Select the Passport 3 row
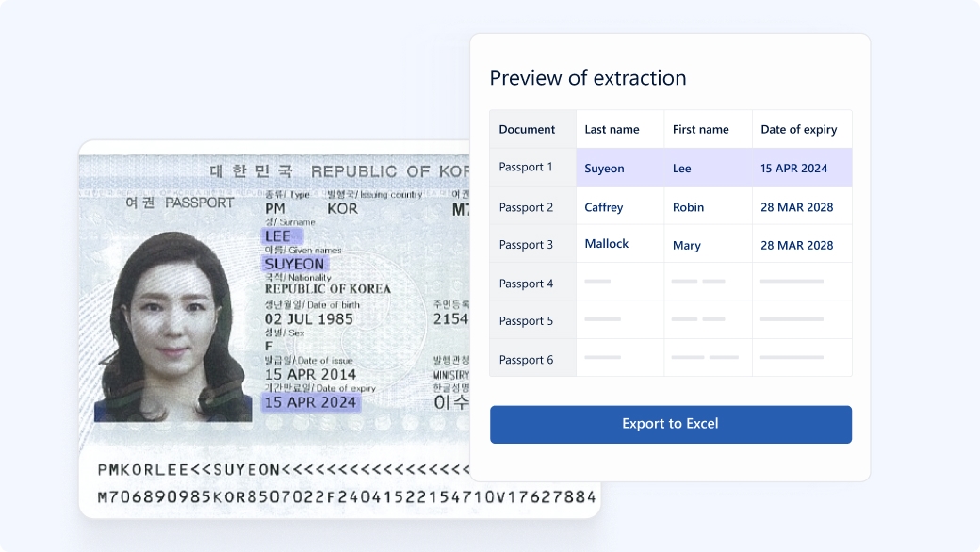Screen dimensions: 980x552 pyautogui.click(x=670, y=243)
